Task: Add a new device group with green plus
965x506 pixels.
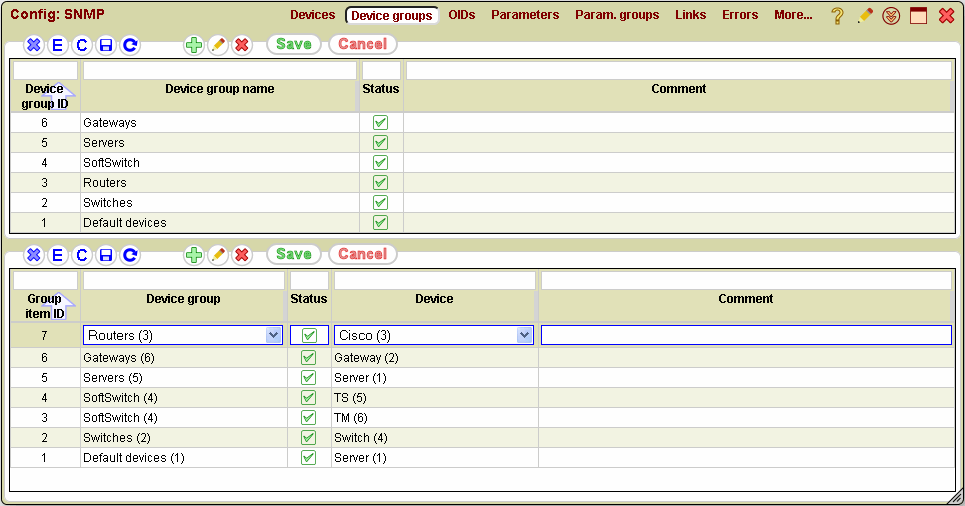Action: pyautogui.click(x=194, y=45)
